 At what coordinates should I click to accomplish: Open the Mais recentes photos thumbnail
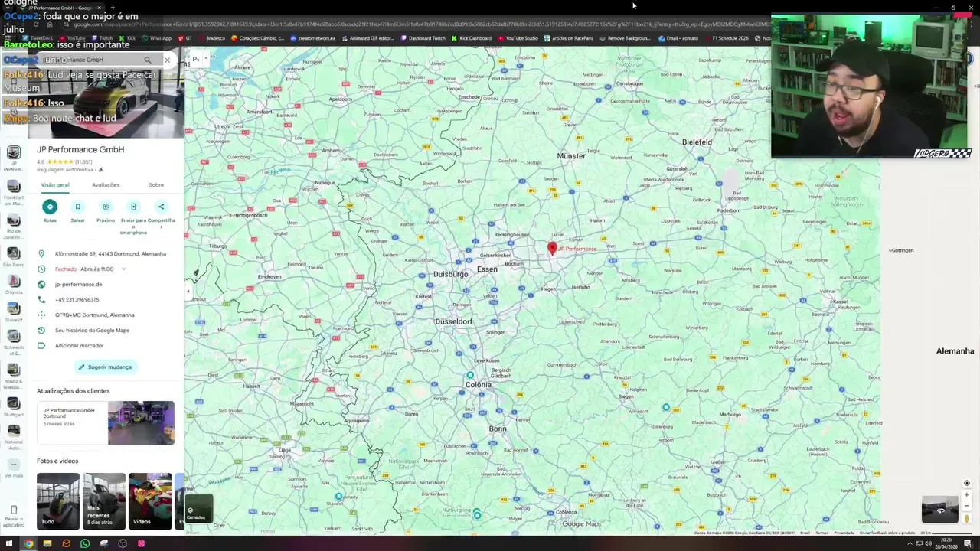coord(104,501)
